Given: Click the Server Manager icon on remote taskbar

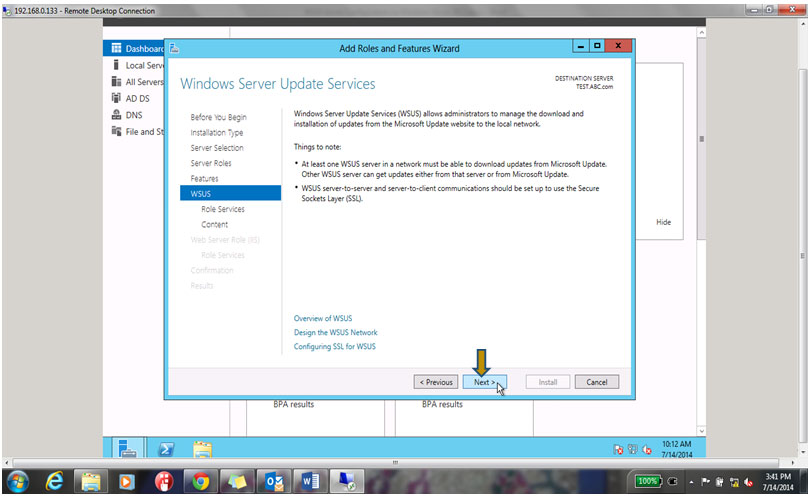Looking at the screenshot, I should pyautogui.click(x=127, y=448).
